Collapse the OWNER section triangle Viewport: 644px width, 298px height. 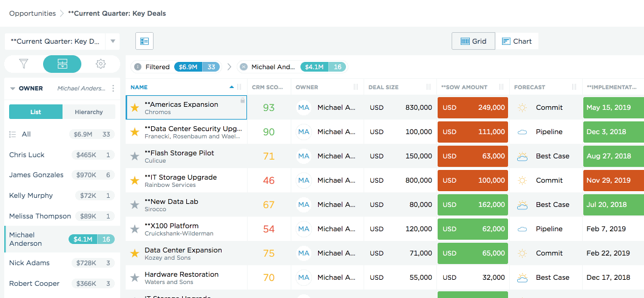point(13,88)
